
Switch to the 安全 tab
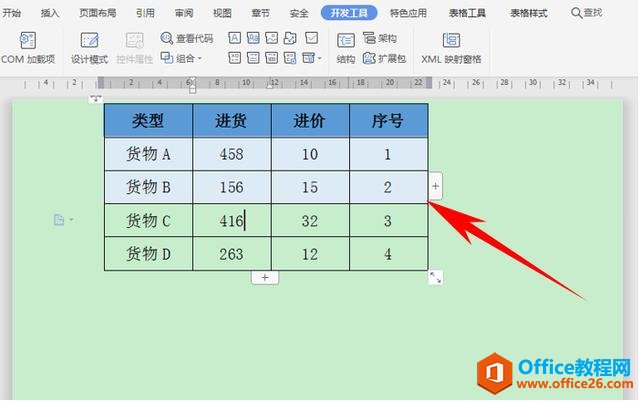[x=299, y=13]
